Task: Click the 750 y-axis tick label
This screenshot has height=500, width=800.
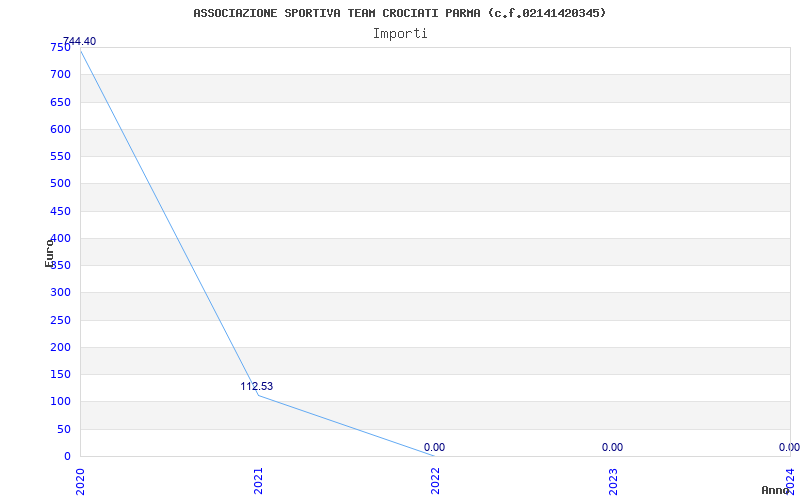Action: point(60,47)
